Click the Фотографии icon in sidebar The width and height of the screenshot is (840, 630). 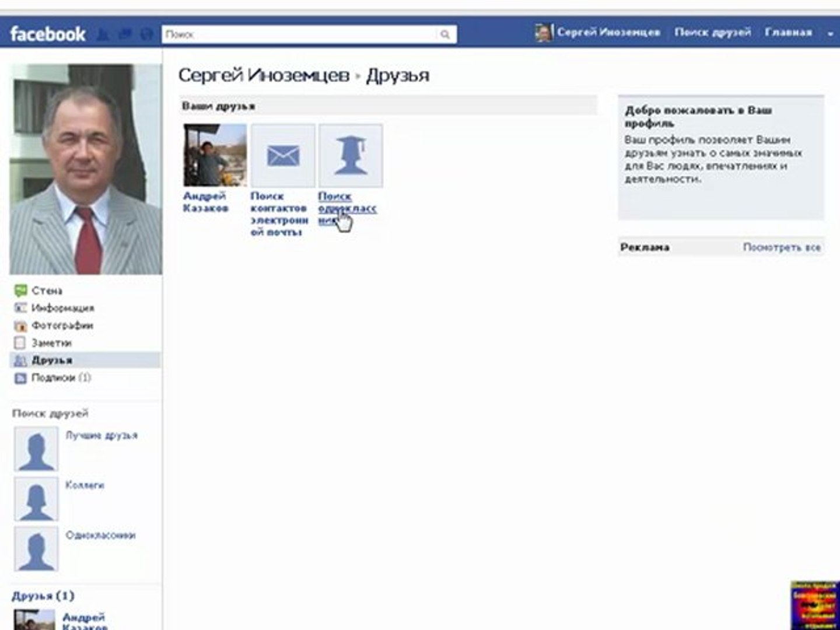[20, 325]
